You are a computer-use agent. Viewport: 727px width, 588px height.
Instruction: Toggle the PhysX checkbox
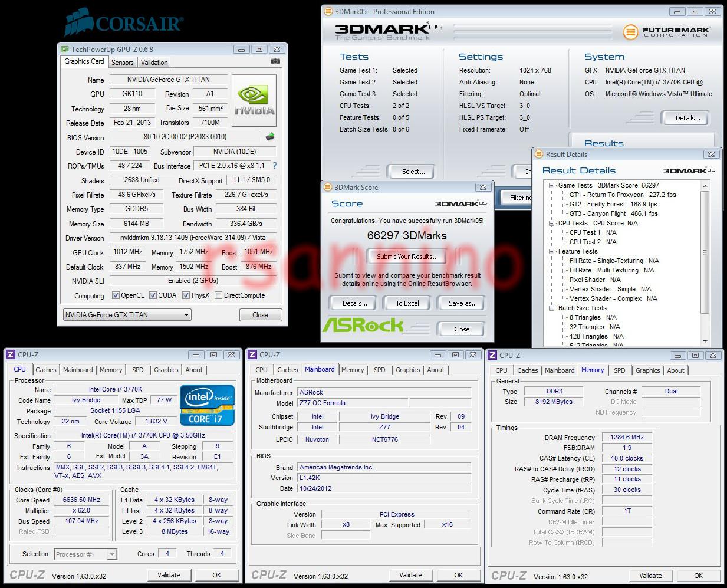click(186, 295)
